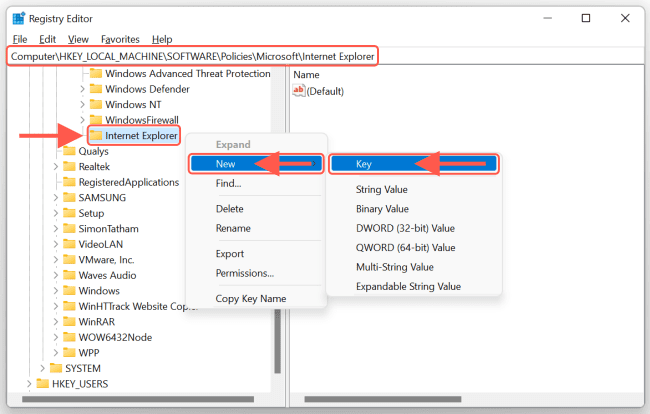Click the Windows Defender folder icon

(96, 89)
